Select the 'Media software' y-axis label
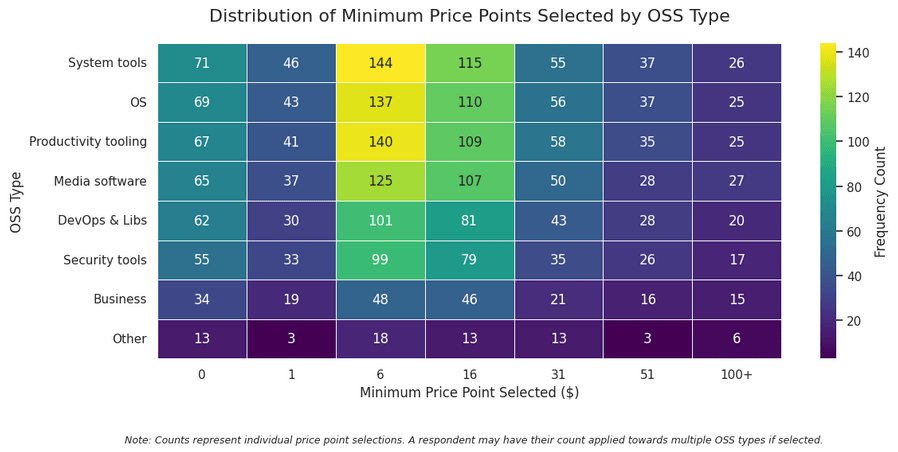Viewport: 898px width, 452px height. click(x=102, y=181)
